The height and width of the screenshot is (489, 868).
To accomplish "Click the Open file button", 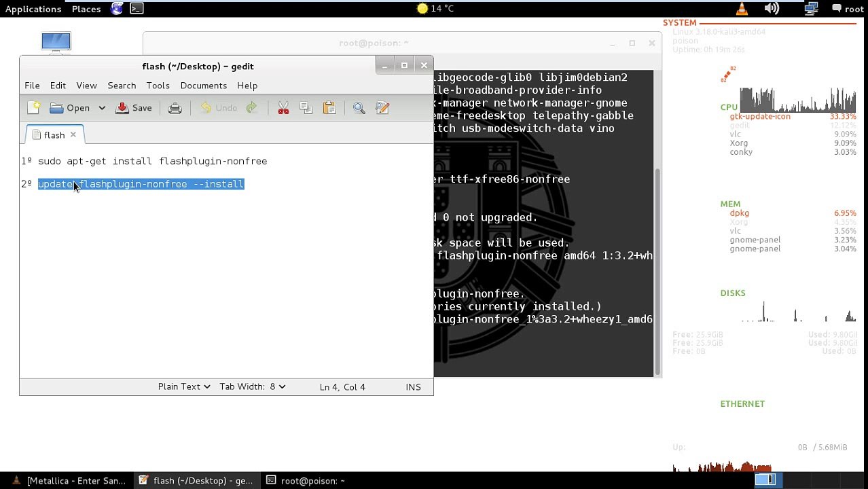I will (69, 108).
